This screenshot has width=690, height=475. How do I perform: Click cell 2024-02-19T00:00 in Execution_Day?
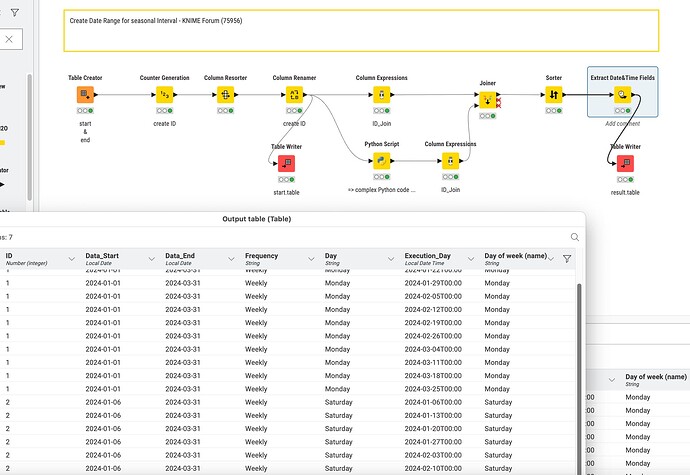(433, 323)
